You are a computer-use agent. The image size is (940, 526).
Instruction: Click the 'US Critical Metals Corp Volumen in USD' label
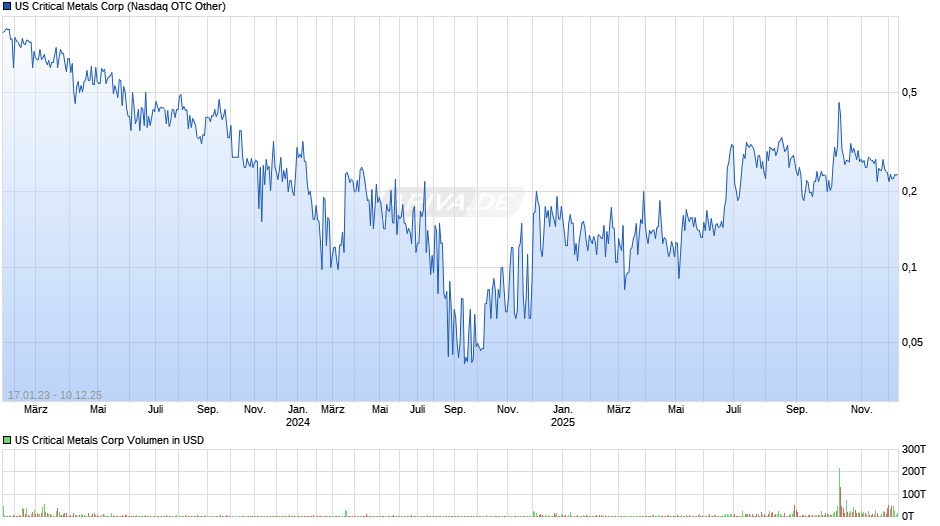[x=109, y=440]
